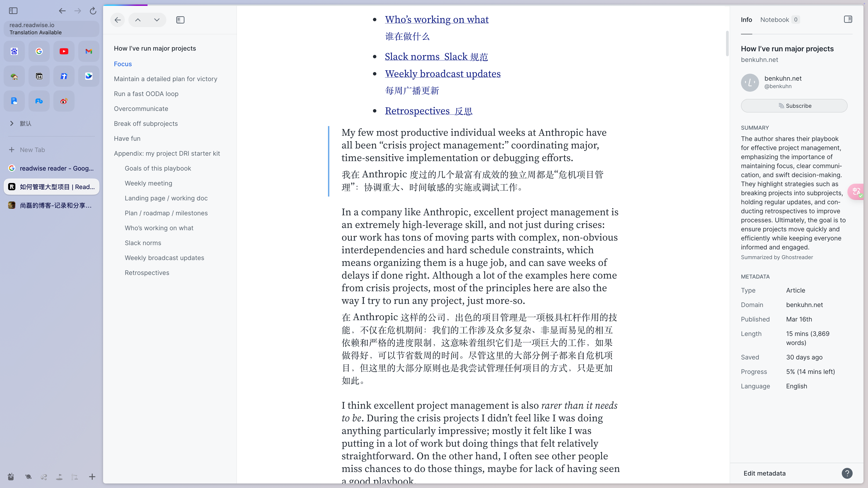Screen dimensions: 868x488
Task: Open the Weibo favorite shortcut
Action: 64,101
